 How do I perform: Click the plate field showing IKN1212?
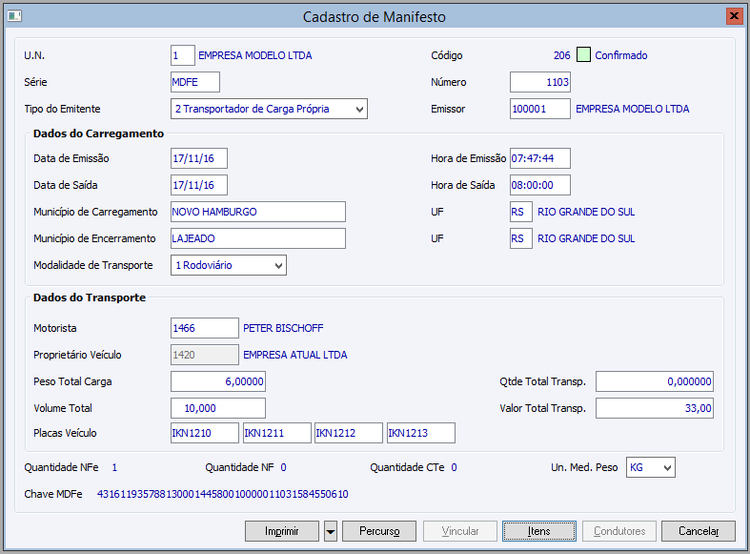pyautogui.click(x=349, y=433)
